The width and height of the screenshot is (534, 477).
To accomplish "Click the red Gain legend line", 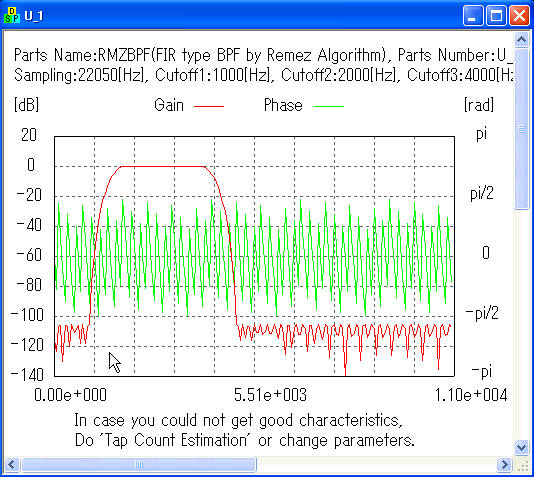I will pos(209,106).
